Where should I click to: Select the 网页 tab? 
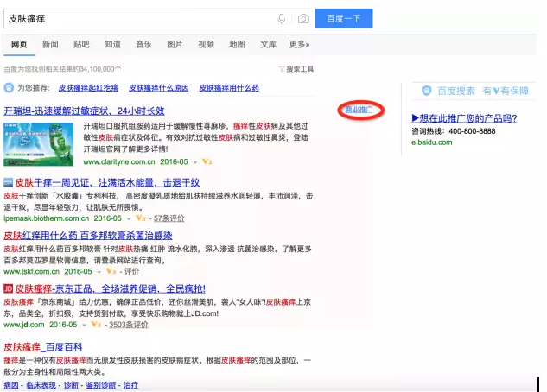click(x=19, y=44)
